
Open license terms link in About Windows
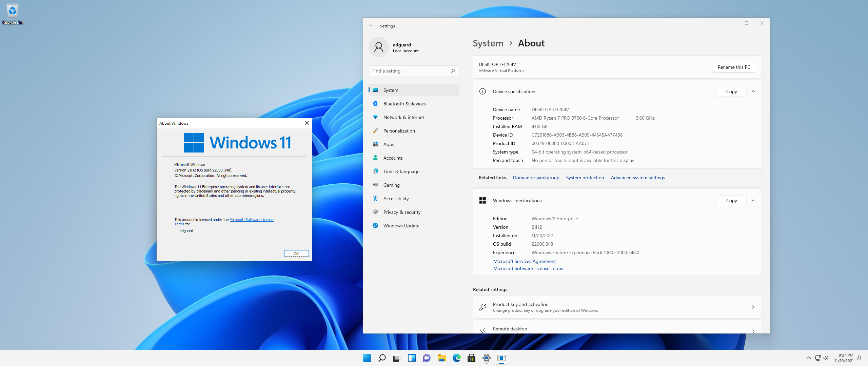coord(251,220)
